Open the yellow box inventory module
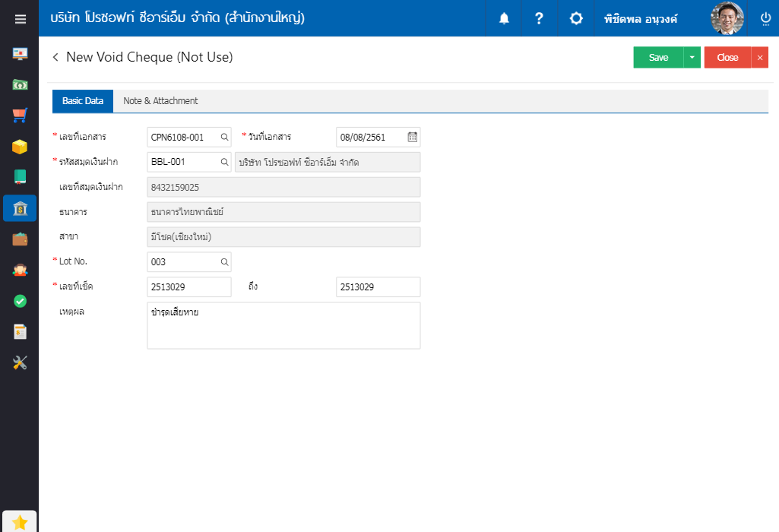Image resolution: width=779 pixels, height=532 pixels. tap(20, 147)
